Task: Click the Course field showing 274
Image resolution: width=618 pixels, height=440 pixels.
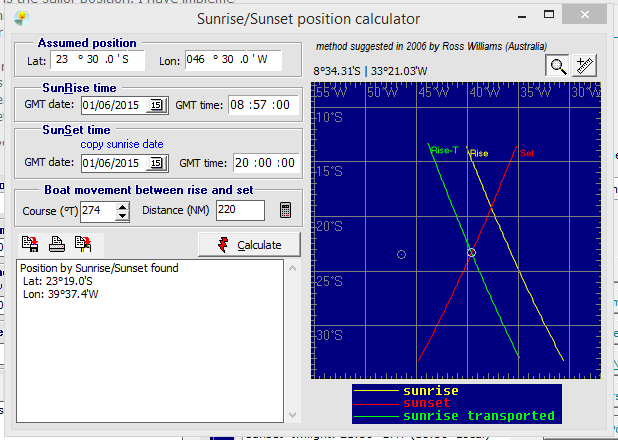Action: coord(99,211)
